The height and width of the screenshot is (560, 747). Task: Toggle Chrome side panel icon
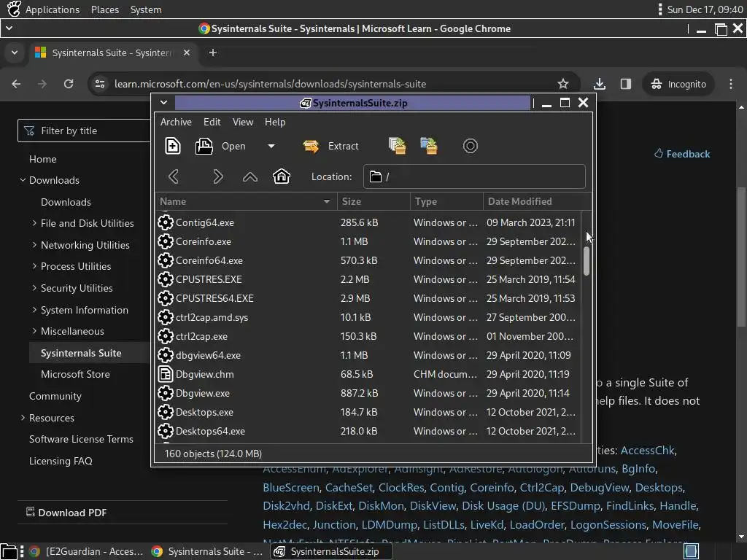[626, 84]
